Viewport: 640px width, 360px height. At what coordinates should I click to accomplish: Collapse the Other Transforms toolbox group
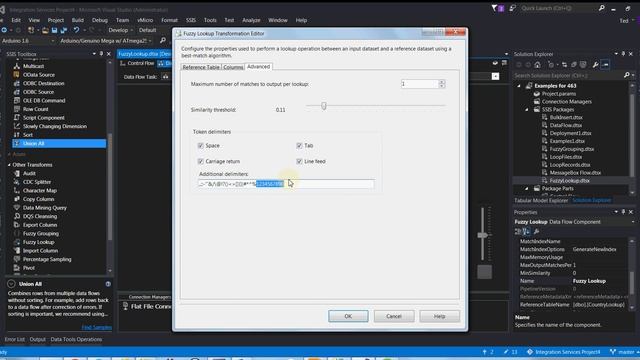(9, 165)
